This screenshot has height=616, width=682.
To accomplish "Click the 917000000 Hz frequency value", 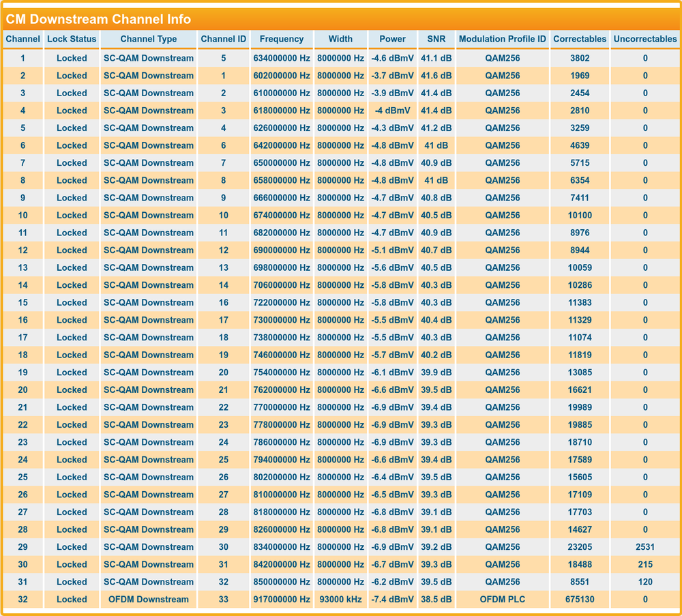I will click(x=280, y=600).
